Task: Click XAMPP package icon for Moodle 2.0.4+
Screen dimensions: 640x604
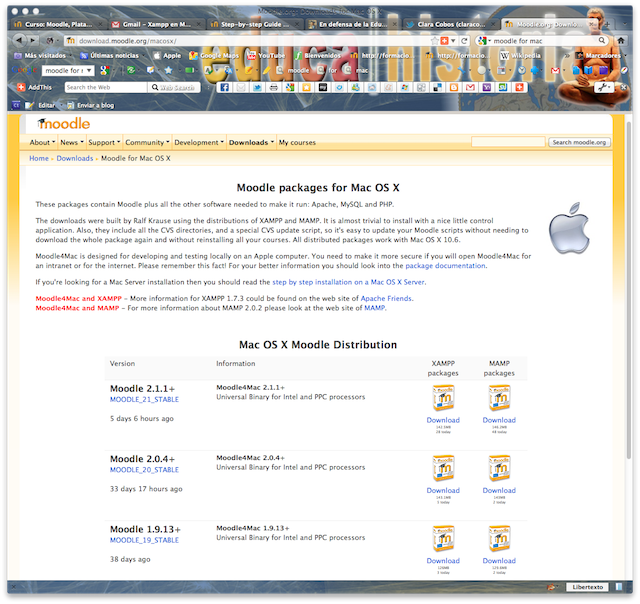Action: click(442, 470)
